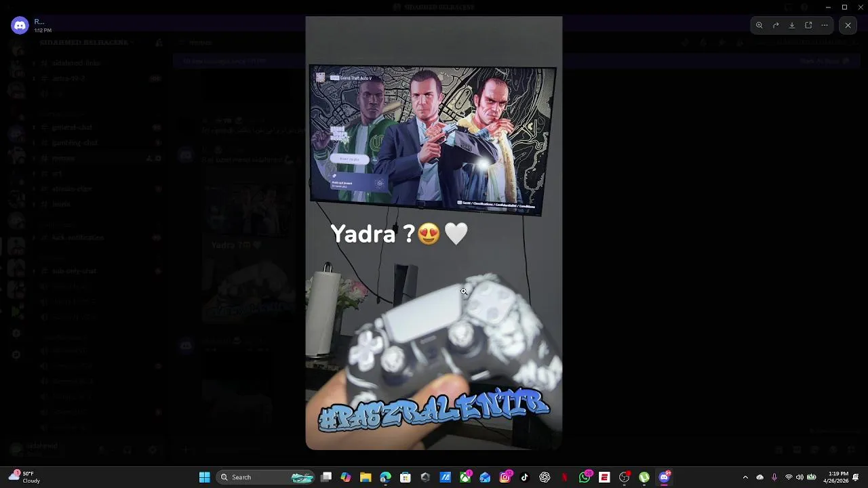
Task: Open the clock showing 1:19 PM
Action: pyautogui.click(x=835, y=477)
